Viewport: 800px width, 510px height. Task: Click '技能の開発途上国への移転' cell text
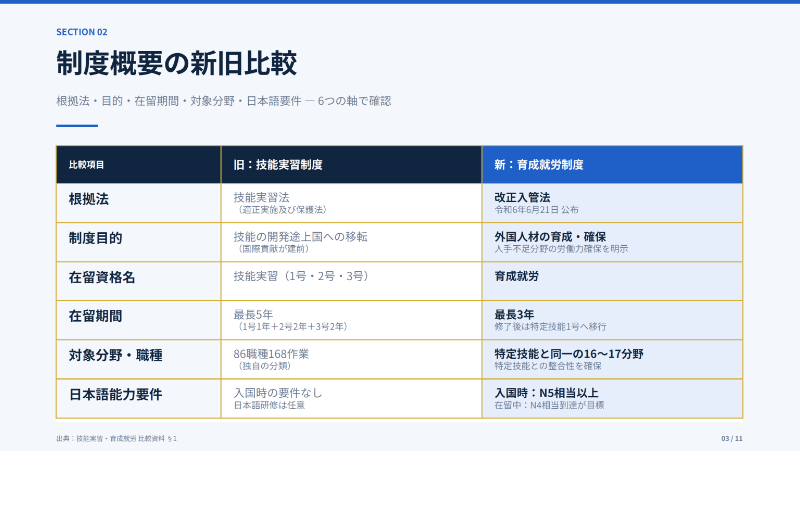[x=301, y=237]
